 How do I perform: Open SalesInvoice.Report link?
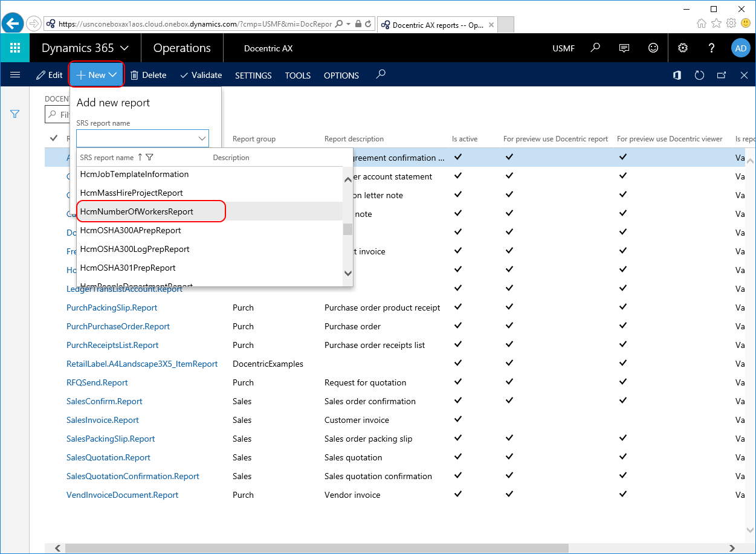[x=103, y=420]
